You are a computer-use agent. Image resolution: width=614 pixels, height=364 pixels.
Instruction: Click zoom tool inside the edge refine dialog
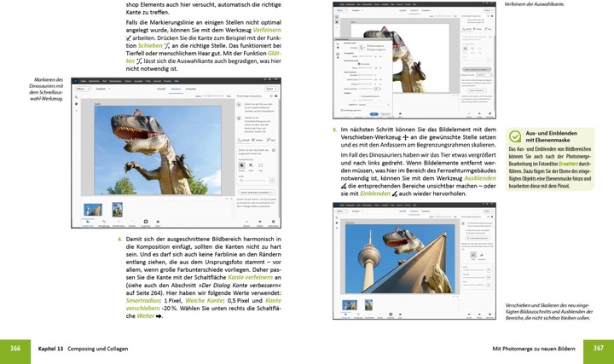click(x=338, y=43)
